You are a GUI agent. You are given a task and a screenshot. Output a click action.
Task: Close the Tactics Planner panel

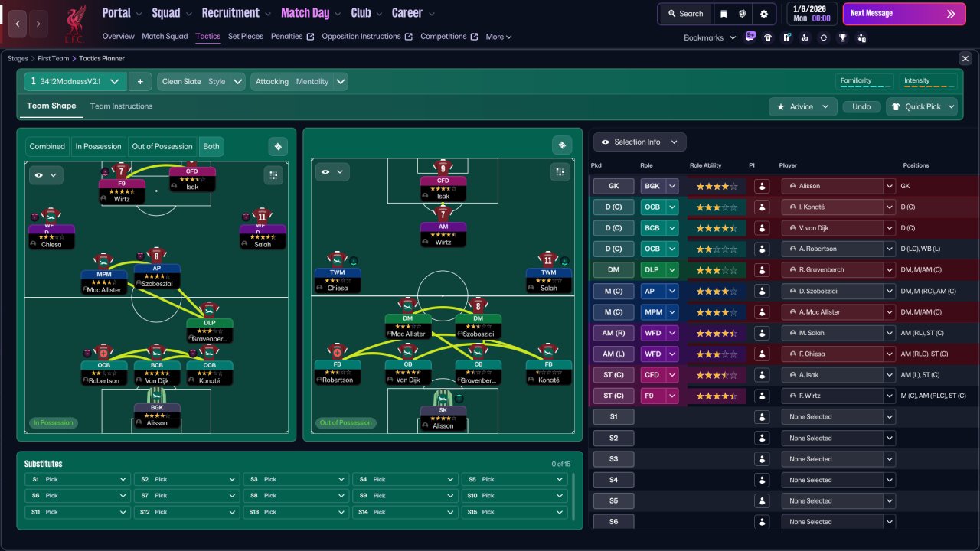click(x=965, y=58)
